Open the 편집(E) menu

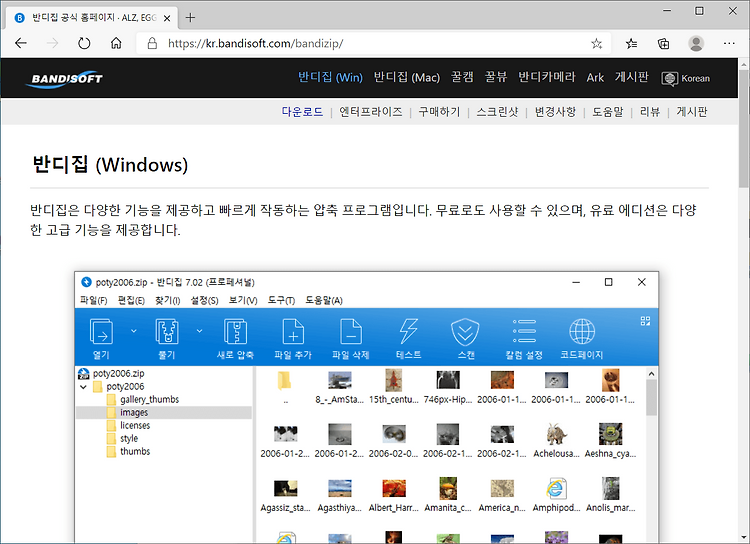[x=132, y=300]
